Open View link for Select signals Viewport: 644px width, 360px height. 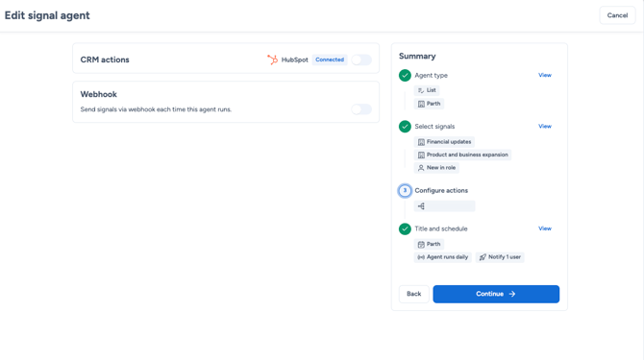click(x=545, y=127)
